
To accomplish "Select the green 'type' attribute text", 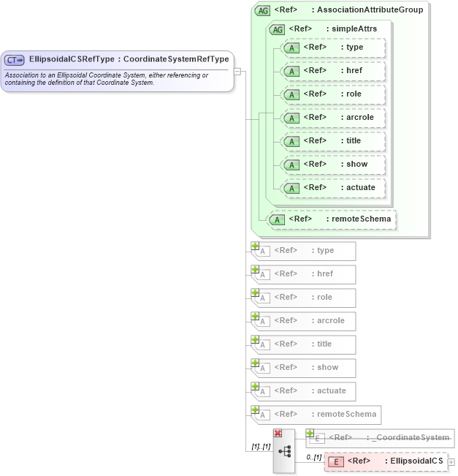I will click(x=354, y=48).
